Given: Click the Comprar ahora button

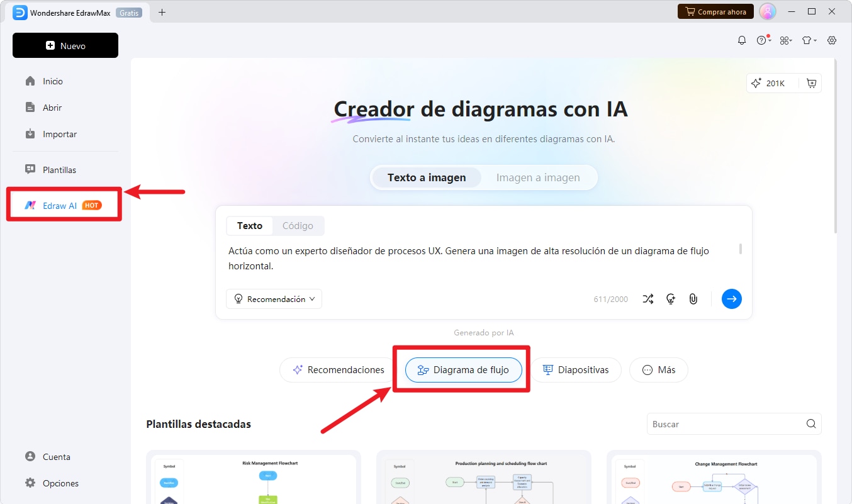Looking at the screenshot, I should [x=715, y=11].
